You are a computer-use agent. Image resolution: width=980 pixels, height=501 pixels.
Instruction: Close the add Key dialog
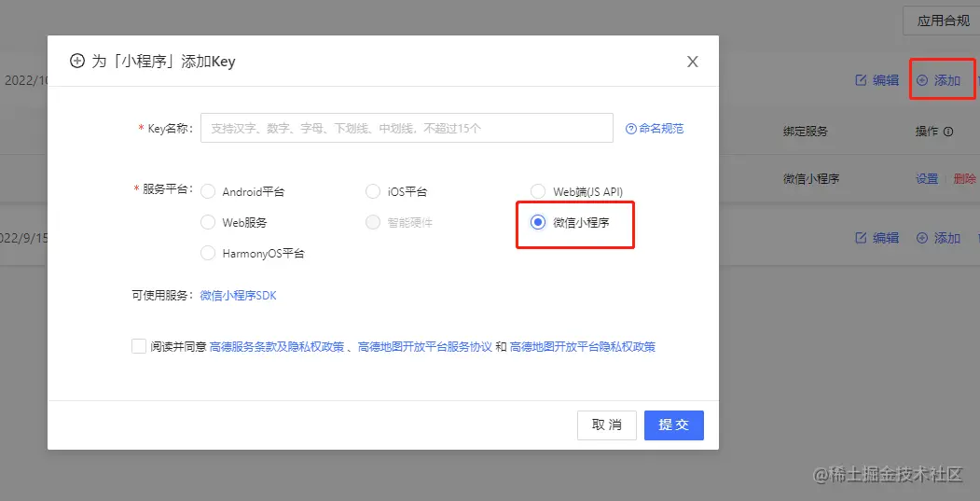click(692, 62)
